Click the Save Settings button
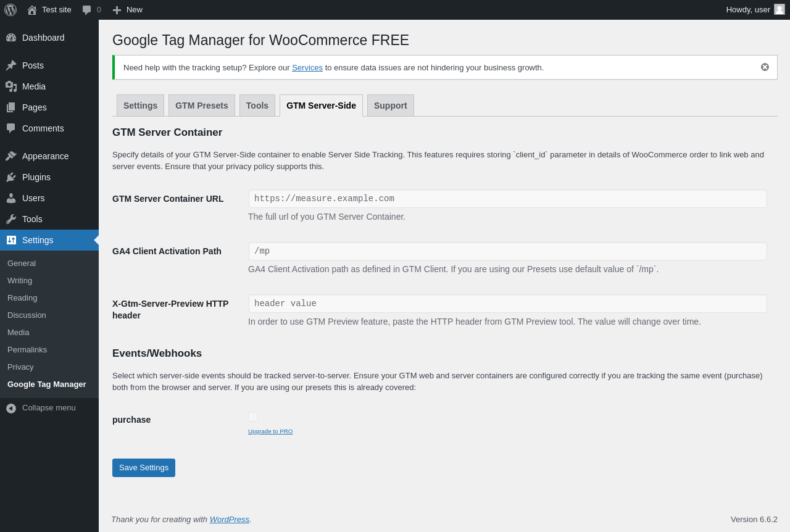790x532 pixels. [x=144, y=468]
